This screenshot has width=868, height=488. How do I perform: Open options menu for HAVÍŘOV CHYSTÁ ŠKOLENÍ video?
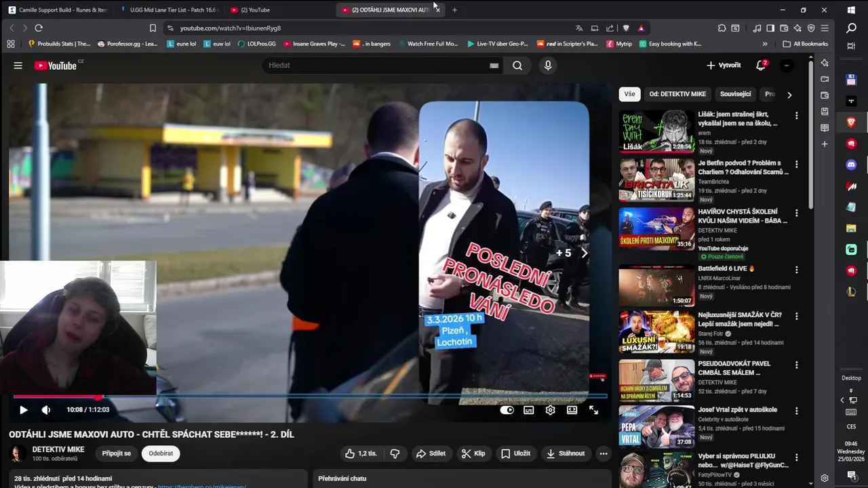pos(797,213)
